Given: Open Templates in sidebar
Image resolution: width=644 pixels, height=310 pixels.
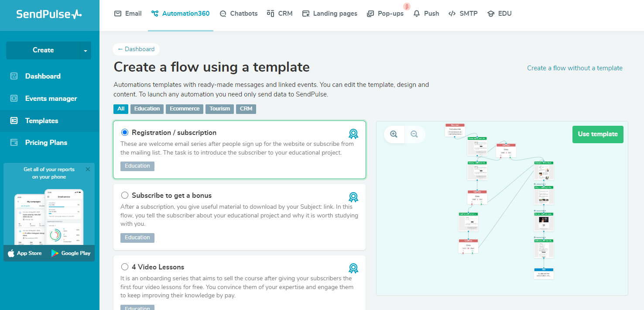Looking at the screenshot, I should tap(41, 121).
